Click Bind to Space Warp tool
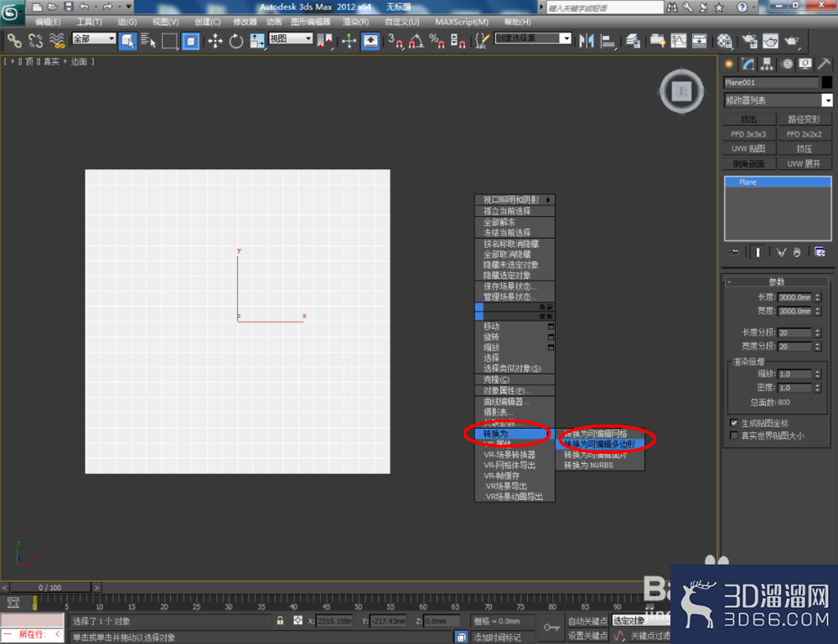The width and height of the screenshot is (838, 644). 57,40
